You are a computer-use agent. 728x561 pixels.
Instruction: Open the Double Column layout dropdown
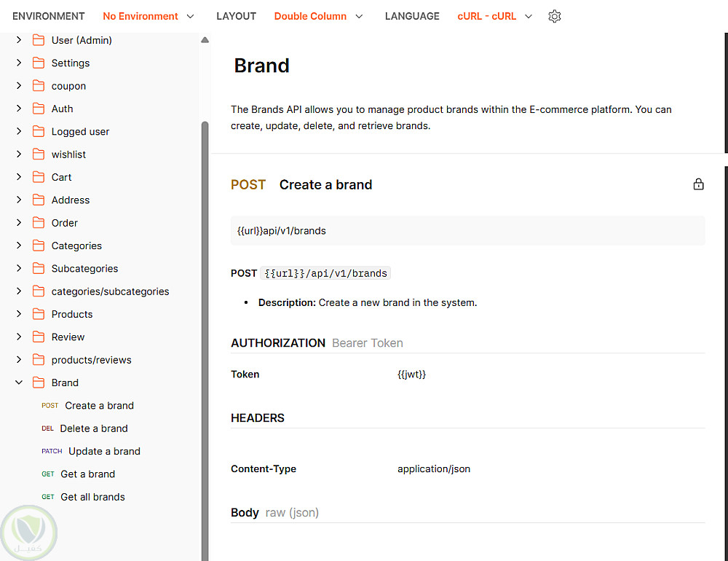coord(318,16)
